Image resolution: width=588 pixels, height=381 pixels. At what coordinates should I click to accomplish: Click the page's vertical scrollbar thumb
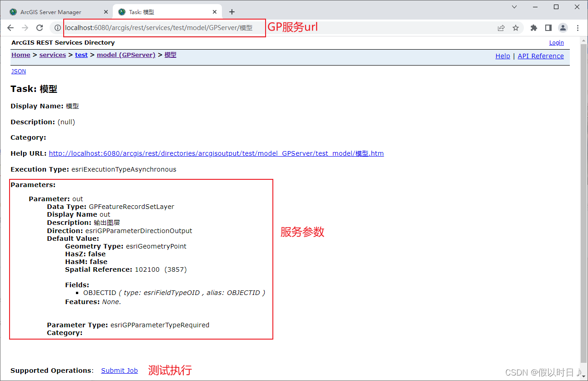point(584,203)
